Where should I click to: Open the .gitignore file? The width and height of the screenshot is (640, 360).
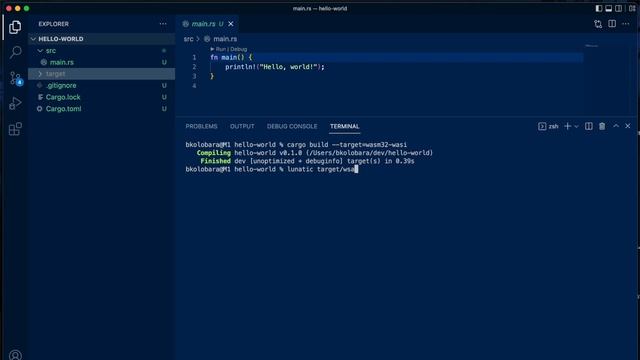coord(102,86)
